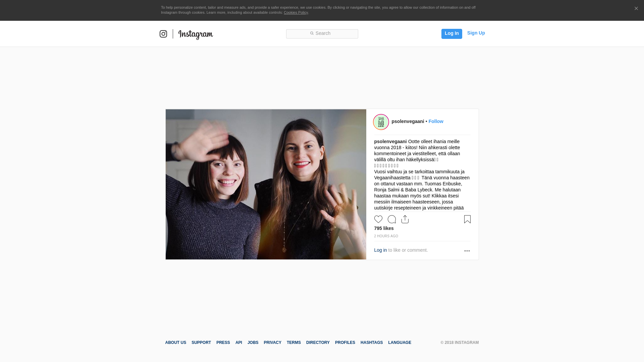644x362 pixels.
Task: Click the post photo of two women
Action: pyautogui.click(x=266, y=184)
